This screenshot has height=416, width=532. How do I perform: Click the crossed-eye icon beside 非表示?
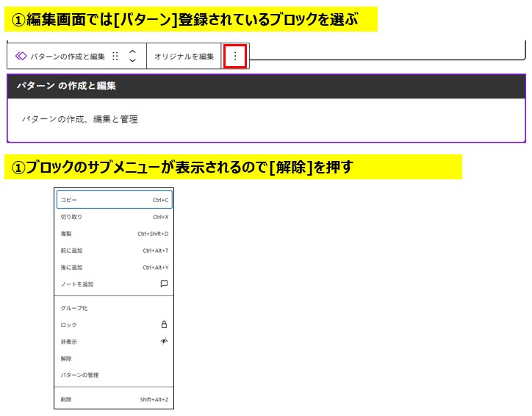164,341
